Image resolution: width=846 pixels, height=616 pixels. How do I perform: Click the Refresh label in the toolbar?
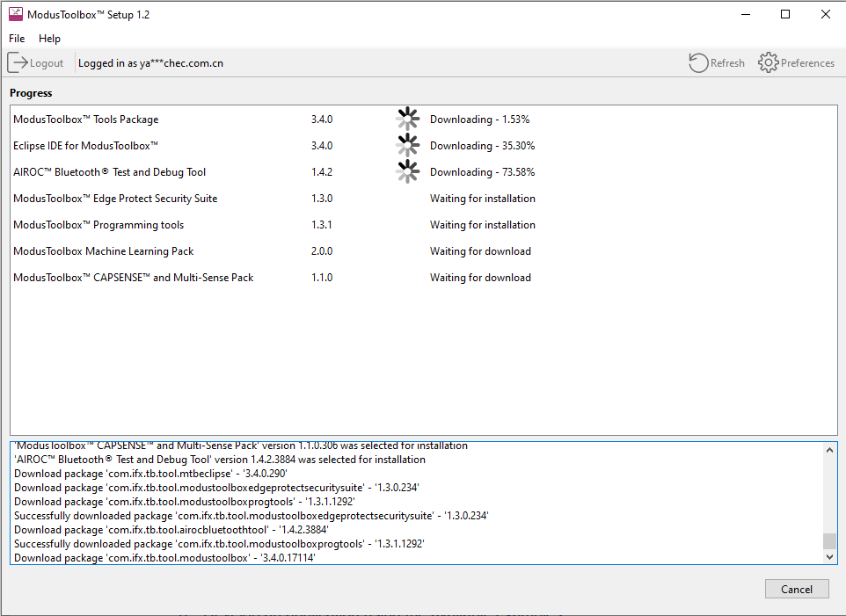pos(727,63)
